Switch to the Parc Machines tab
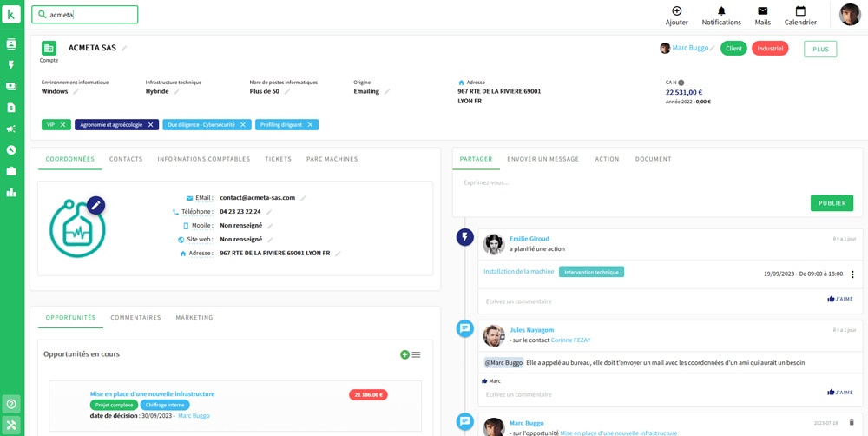 332,159
